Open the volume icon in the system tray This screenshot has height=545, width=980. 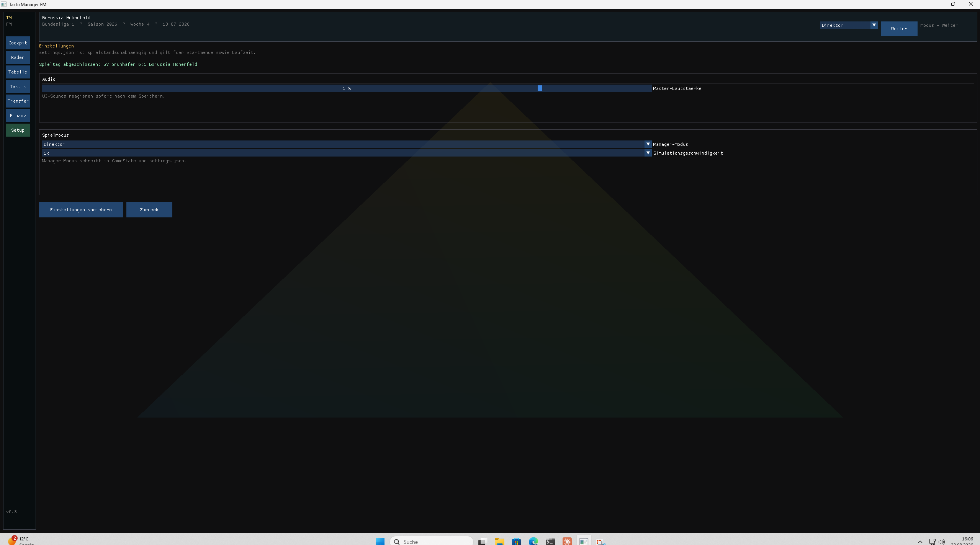coord(942,541)
